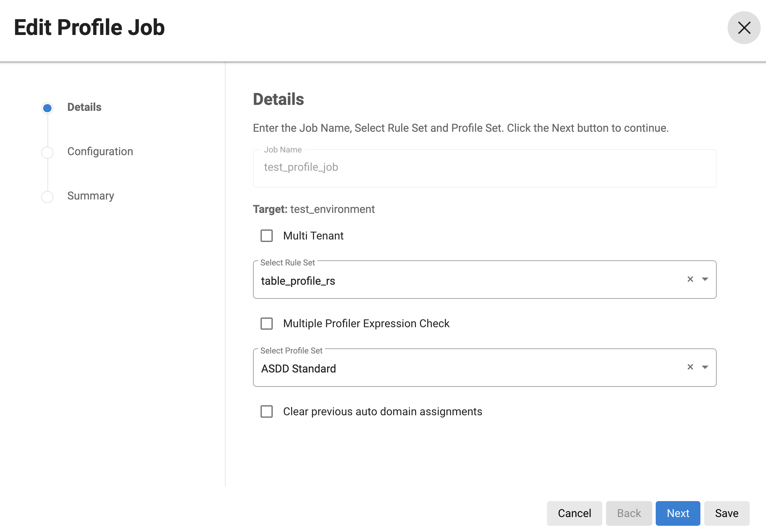Click the Configuration step circle indicator
Viewport: 766px width, 532px height.
(47, 152)
